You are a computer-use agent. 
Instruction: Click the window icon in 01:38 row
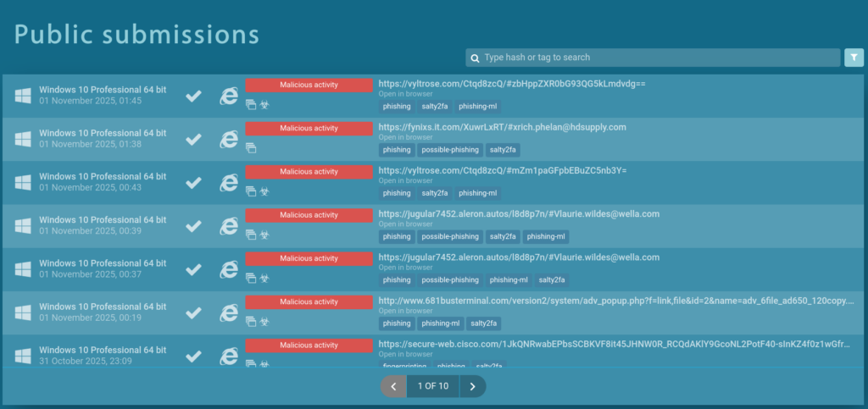[251, 147]
